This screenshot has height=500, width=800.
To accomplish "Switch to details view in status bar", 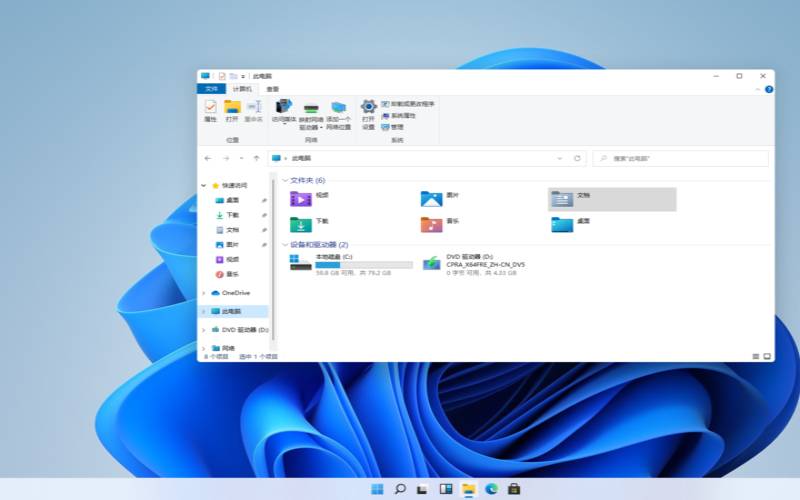I will (756, 357).
